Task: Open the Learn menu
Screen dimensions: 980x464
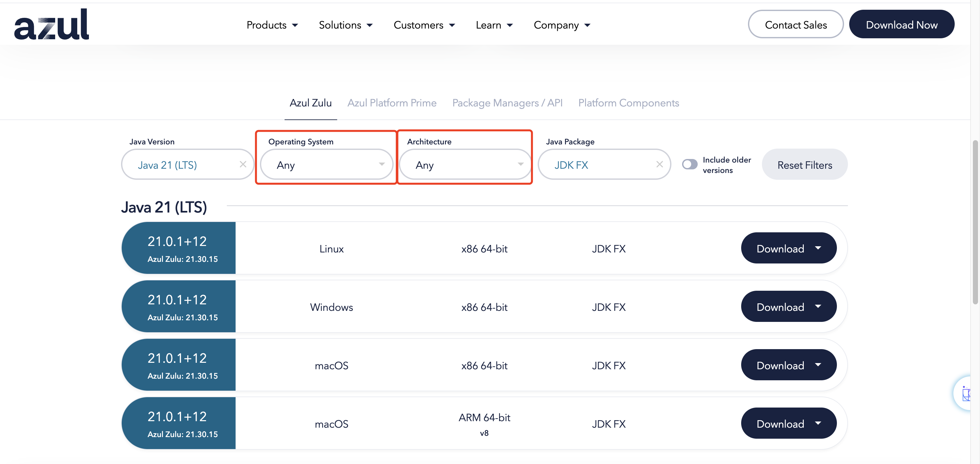Action: (x=494, y=25)
